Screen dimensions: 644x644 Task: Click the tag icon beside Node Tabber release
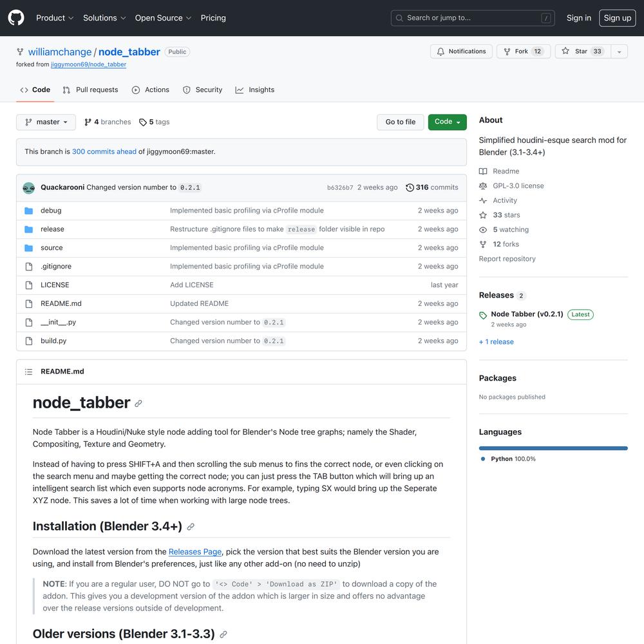[483, 315]
